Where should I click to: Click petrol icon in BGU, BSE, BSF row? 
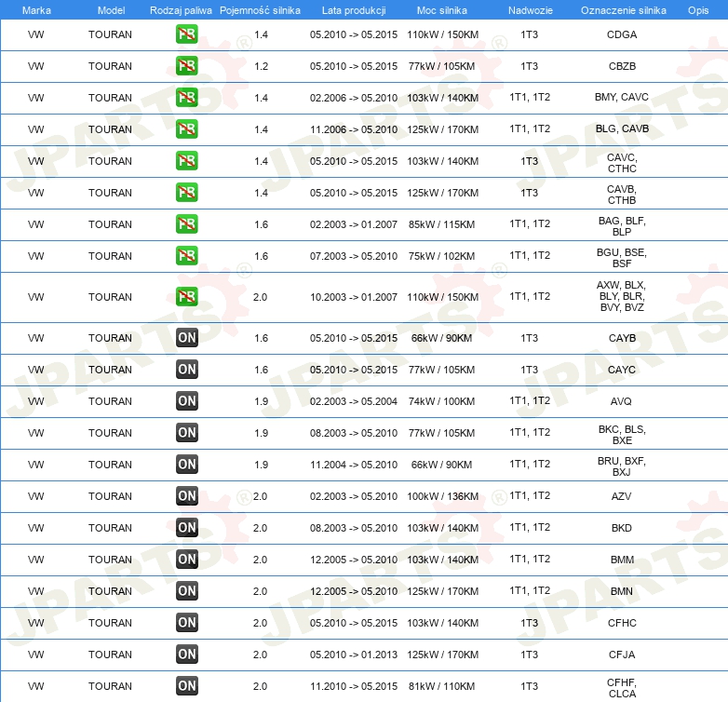point(186,255)
